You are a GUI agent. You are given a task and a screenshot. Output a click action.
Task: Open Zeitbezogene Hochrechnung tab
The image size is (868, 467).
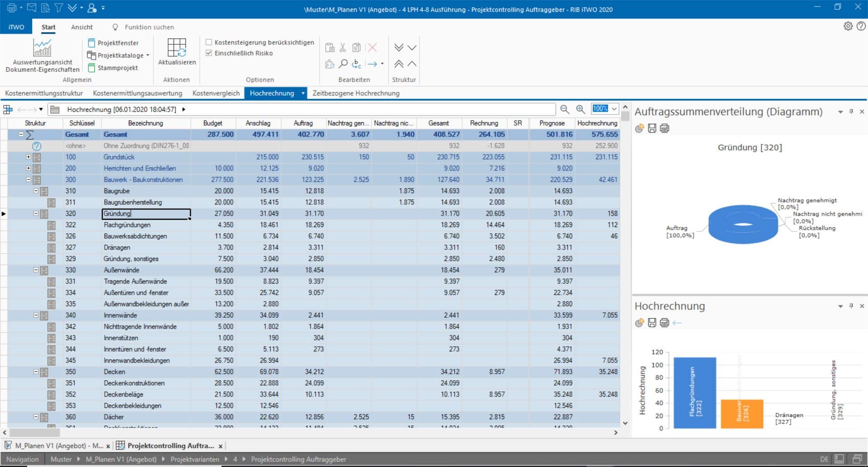pyautogui.click(x=356, y=93)
